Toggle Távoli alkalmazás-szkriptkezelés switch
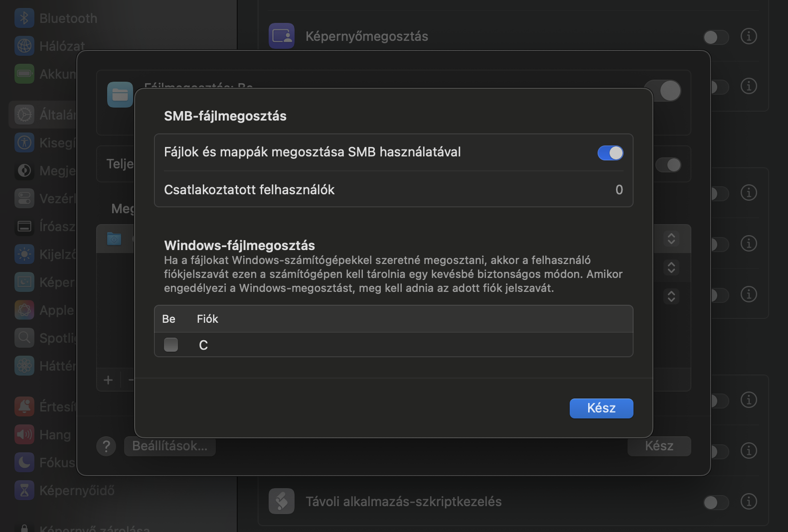Screen dimensions: 788x532 [x=716, y=502]
